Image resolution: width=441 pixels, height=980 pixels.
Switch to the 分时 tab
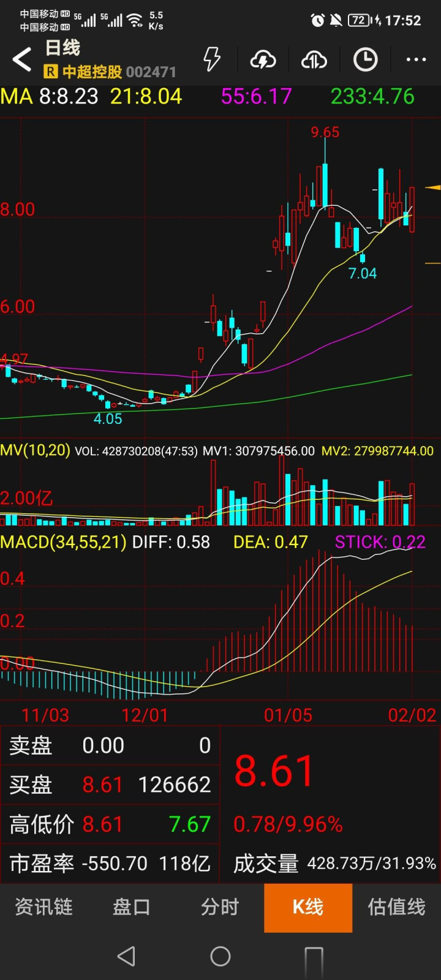[x=220, y=907]
